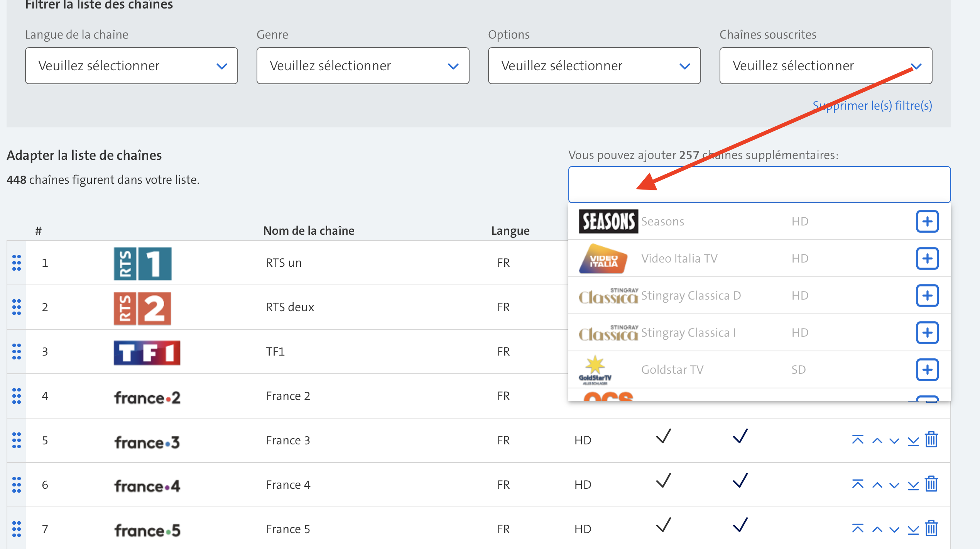Delete France 5 using trash icon
The height and width of the screenshot is (549, 980).
pos(931,529)
